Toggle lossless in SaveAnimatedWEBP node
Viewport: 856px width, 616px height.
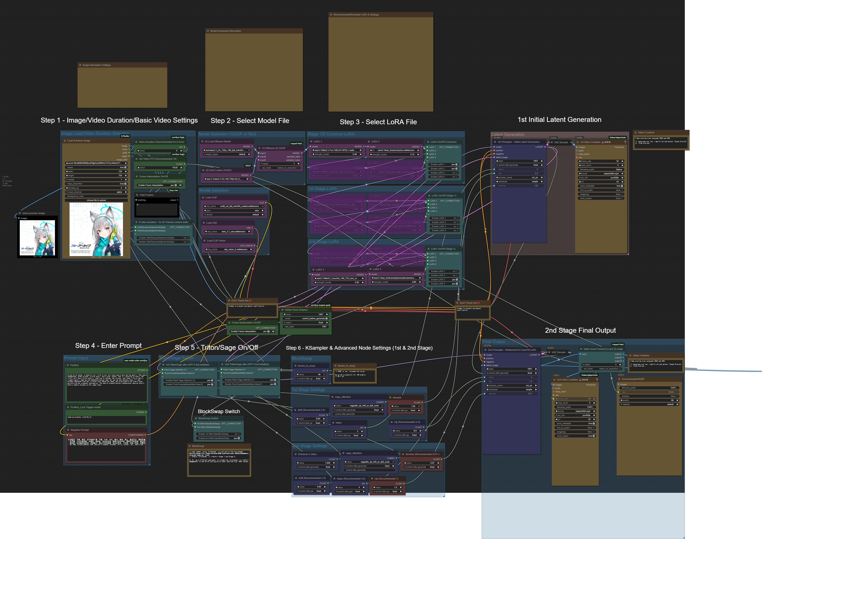[677, 396]
